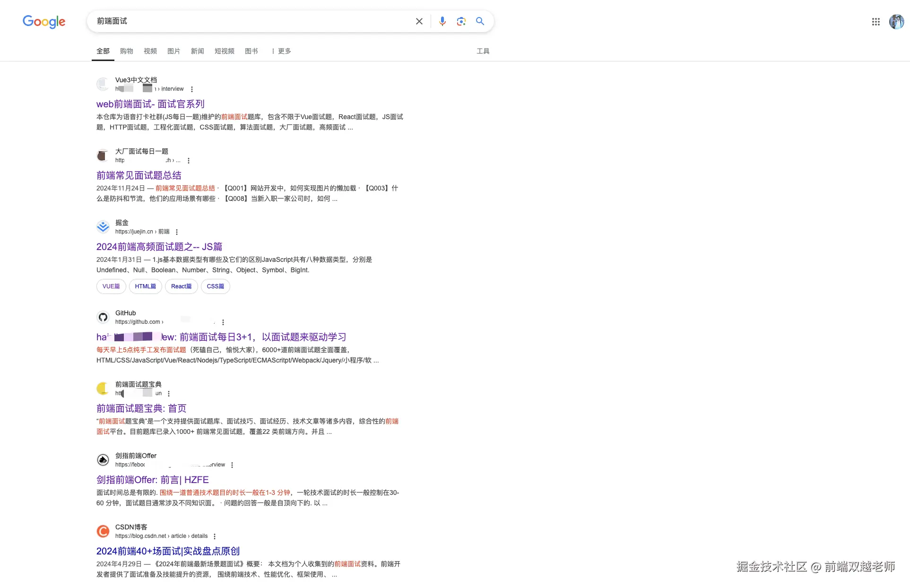Open the three-dot menu for the Vue3 result

(192, 88)
